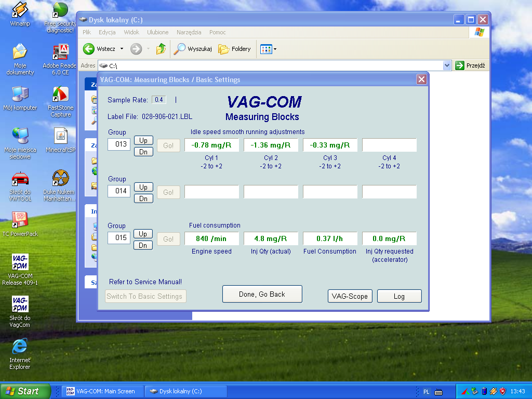Click Up for group 013
Viewport: 532px width, 399px height.
pos(143,140)
